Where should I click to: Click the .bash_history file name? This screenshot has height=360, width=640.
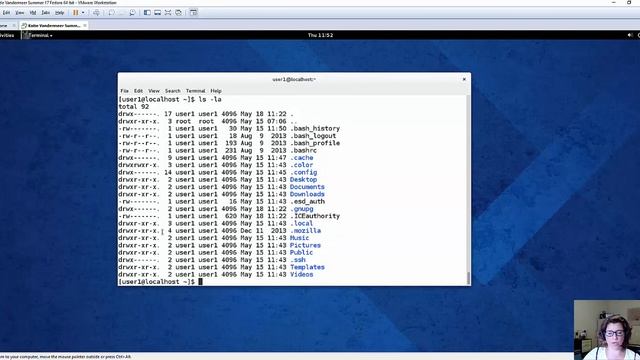point(315,129)
